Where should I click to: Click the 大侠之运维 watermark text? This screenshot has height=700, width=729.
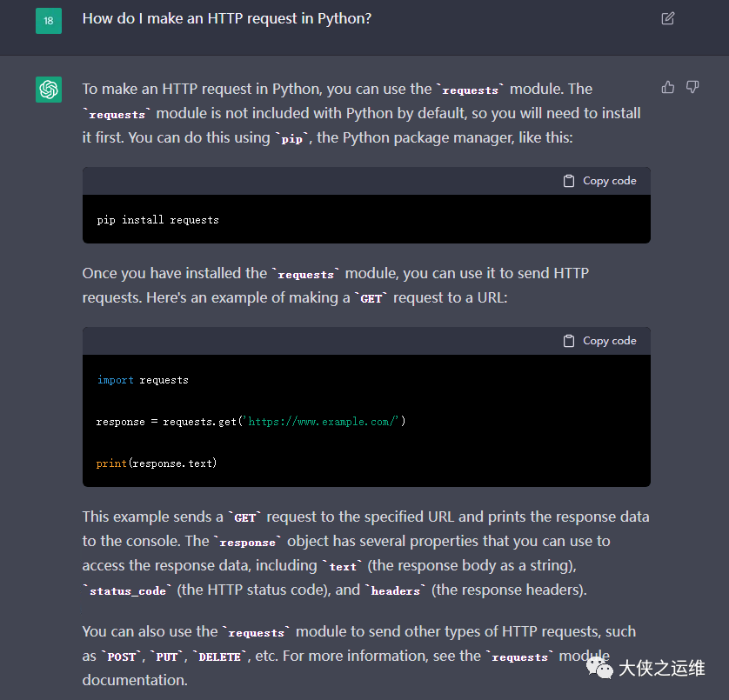[x=660, y=668]
